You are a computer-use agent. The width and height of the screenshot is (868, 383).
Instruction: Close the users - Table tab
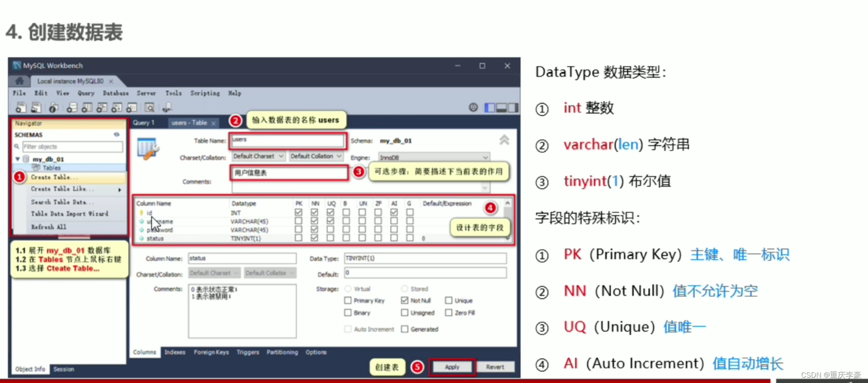click(x=213, y=123)
